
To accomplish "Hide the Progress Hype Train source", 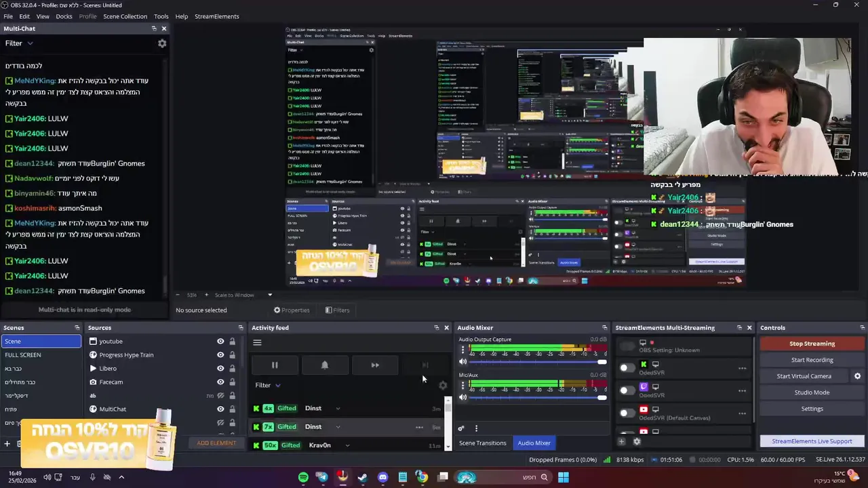I will point(220,355).
